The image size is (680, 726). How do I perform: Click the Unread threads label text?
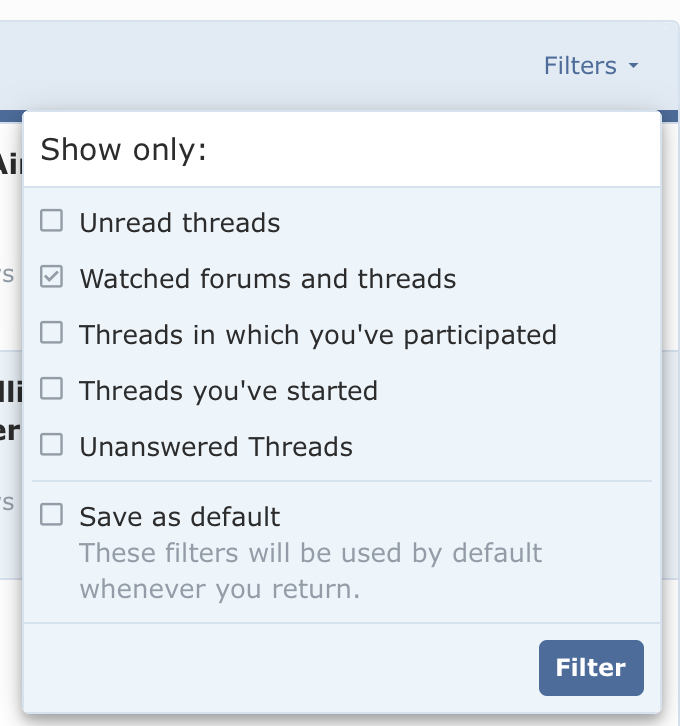pos(180,222)
